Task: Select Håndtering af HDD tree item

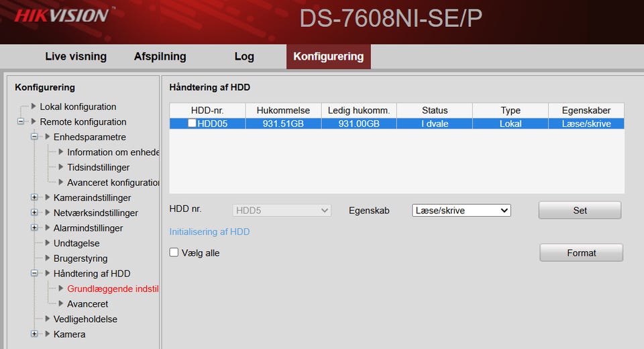Action: point(92,274)
